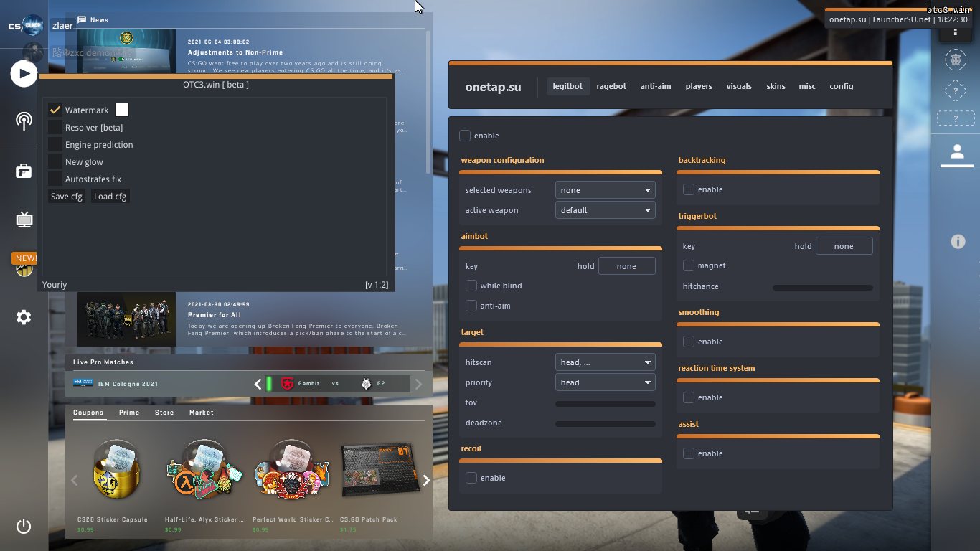Enable recoil checkbox
The image size is (980, 551).
tap(471, 478)
